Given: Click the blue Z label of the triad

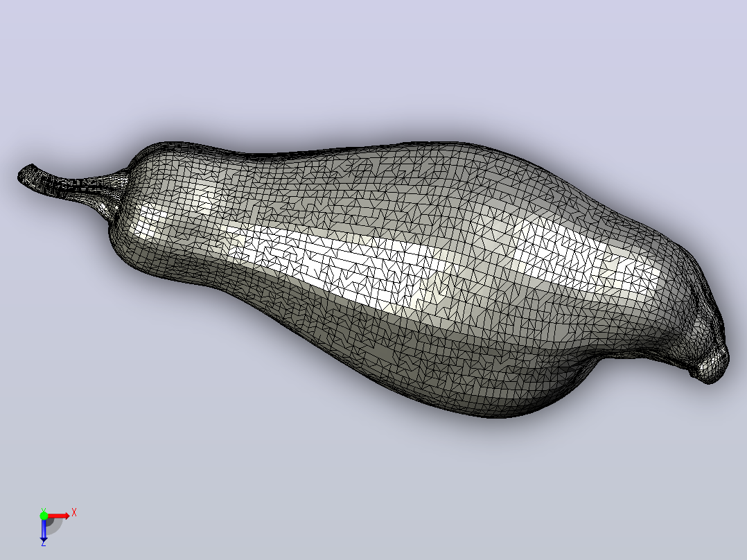Looking at the screenshot, I should [44, 543].
